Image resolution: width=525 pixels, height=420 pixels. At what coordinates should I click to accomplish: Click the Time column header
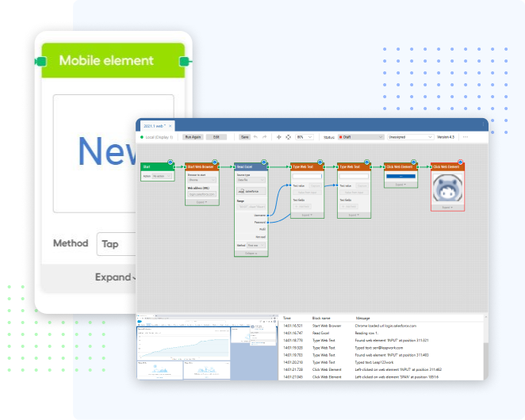[287, 319]
